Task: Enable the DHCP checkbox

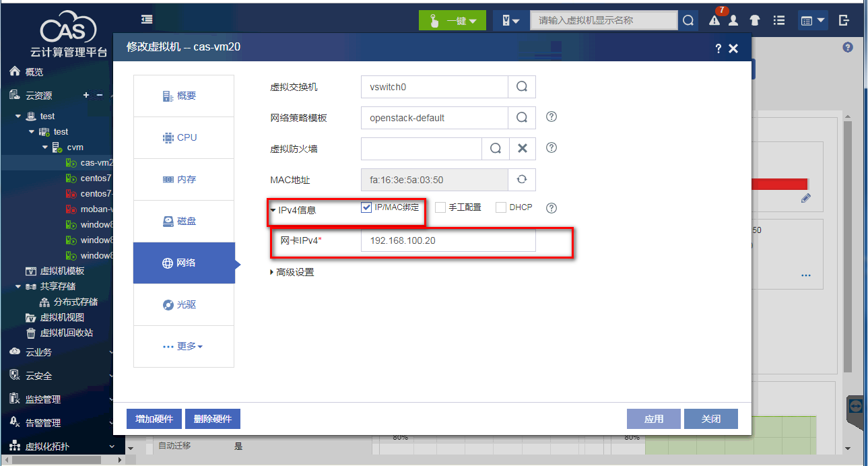Action: [501, 207]
